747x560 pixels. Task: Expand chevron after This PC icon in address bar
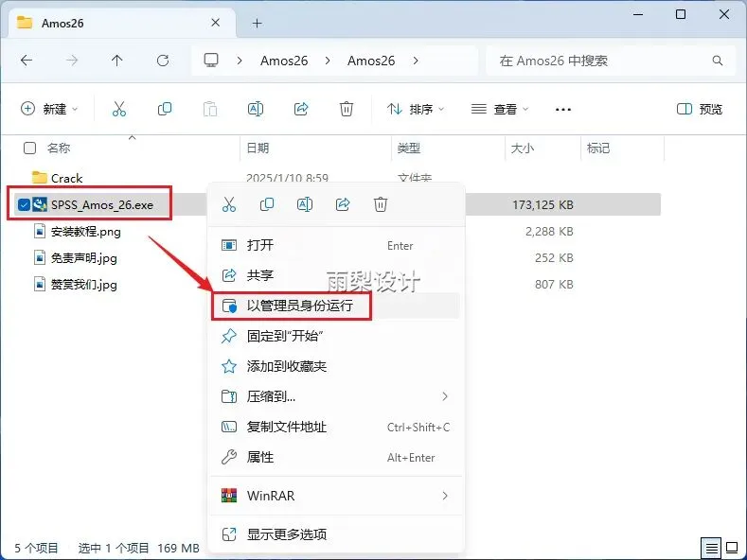point(240,61)
